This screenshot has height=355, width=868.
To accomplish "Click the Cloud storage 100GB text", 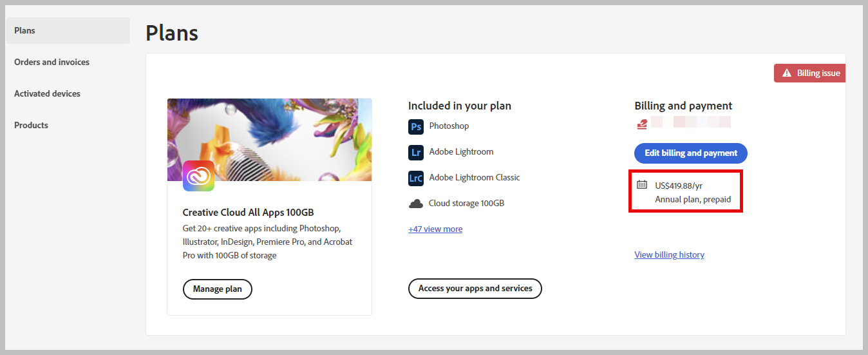I will click(466, 203).
